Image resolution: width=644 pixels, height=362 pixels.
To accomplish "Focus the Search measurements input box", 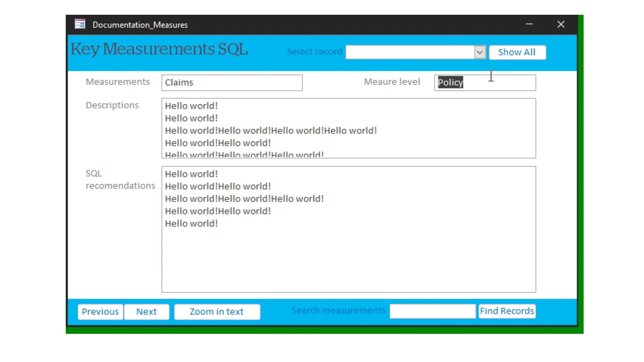I will [432, 311].
